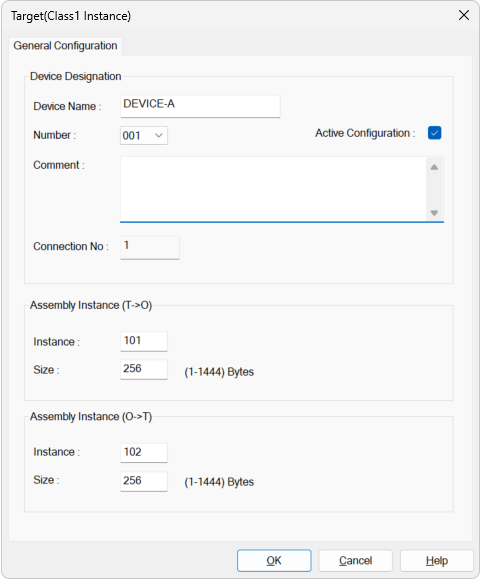481x580 pixels.
Task: Uncheck the Active Configuration checkbox
Action: tap(434, 133)
